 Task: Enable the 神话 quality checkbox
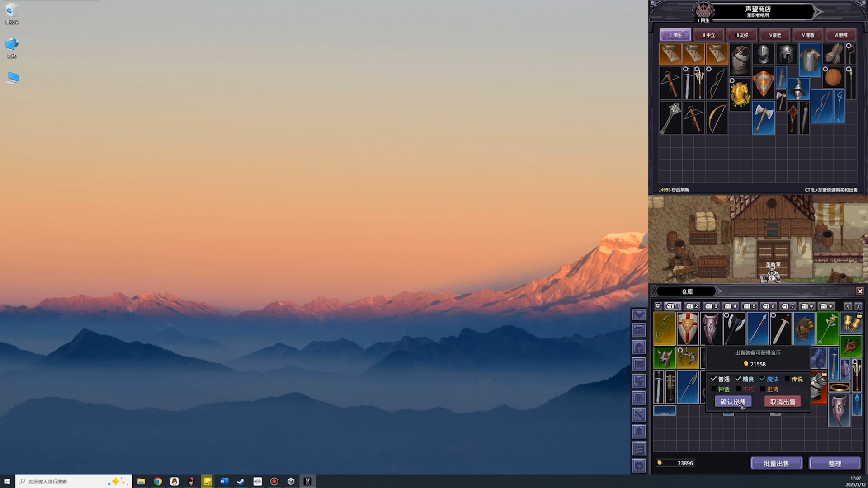pos(714,389)
